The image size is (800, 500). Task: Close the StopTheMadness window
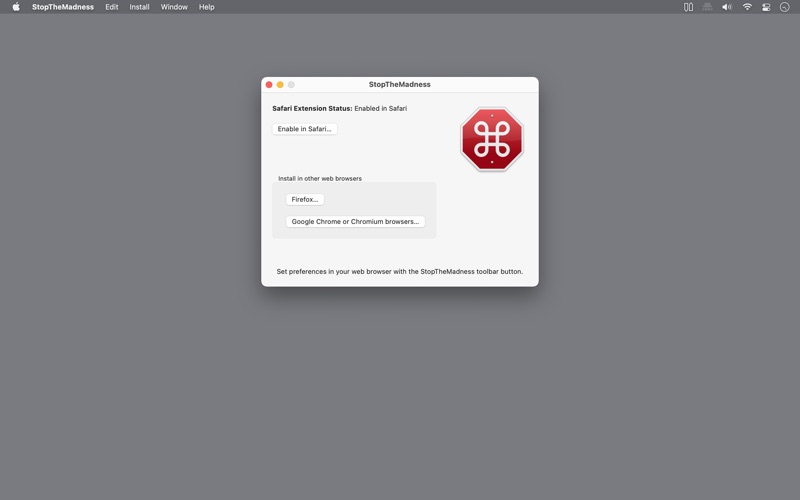point(269,85)
